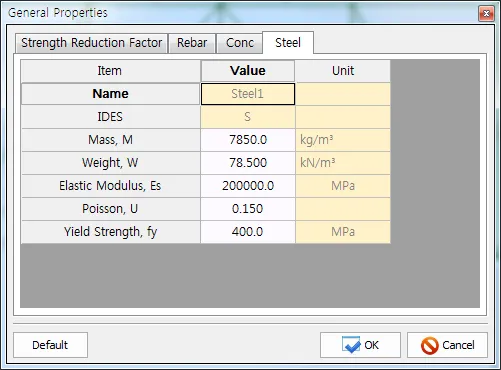Click the MPa unit for Yield Strength

[x=343, y=232]
